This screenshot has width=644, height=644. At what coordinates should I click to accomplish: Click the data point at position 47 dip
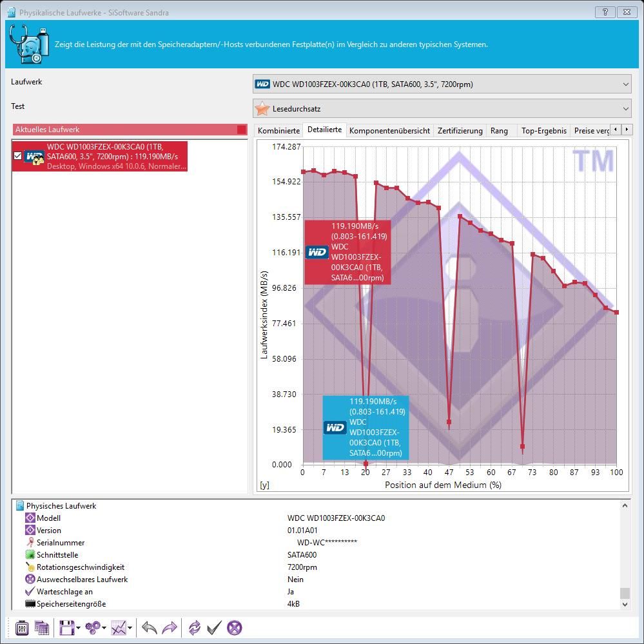tap(449, 422)
